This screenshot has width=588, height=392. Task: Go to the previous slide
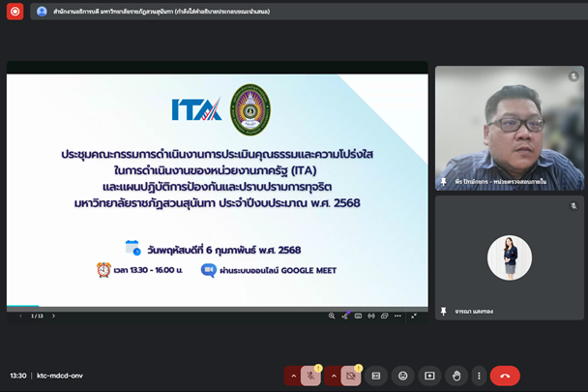tap(21, 316)
